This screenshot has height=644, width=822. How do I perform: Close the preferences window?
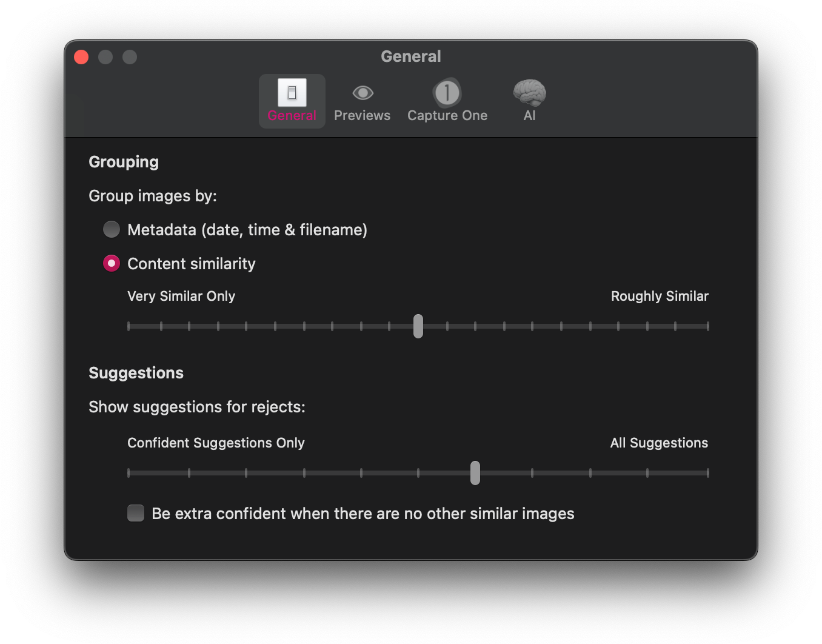coord(81,57)
